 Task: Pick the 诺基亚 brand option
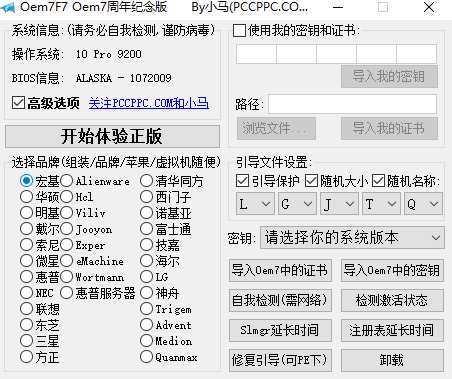click(146, 213)
